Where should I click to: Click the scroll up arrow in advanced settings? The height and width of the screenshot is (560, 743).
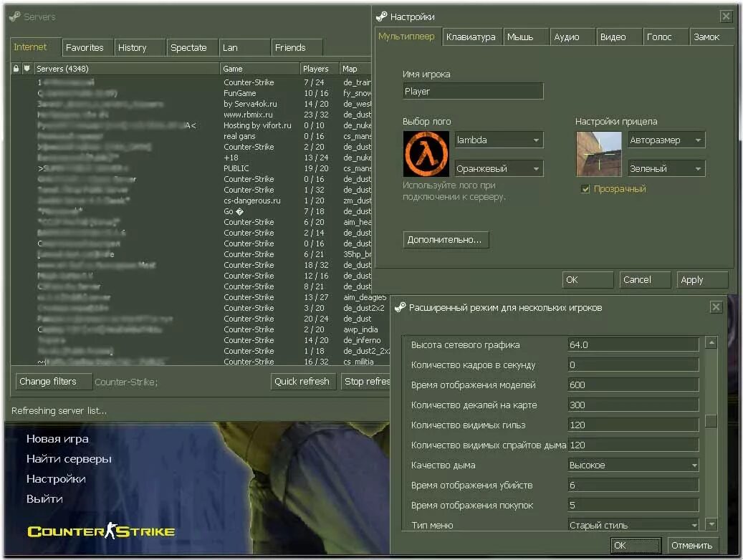(711, 342)
